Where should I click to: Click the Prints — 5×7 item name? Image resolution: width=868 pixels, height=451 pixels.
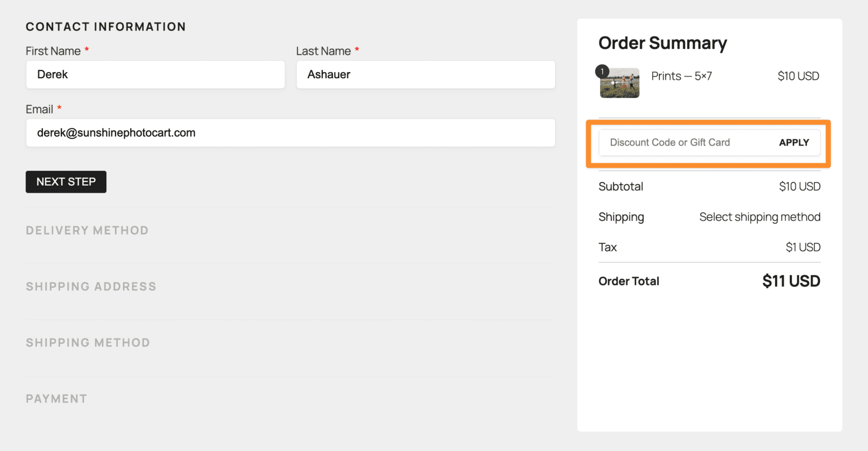click(x=681, y=76)
